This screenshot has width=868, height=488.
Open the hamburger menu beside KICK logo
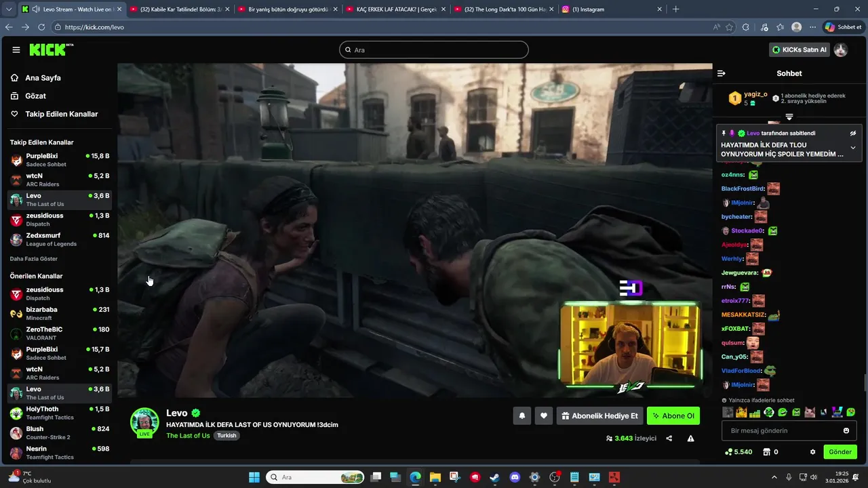(16, 49)
